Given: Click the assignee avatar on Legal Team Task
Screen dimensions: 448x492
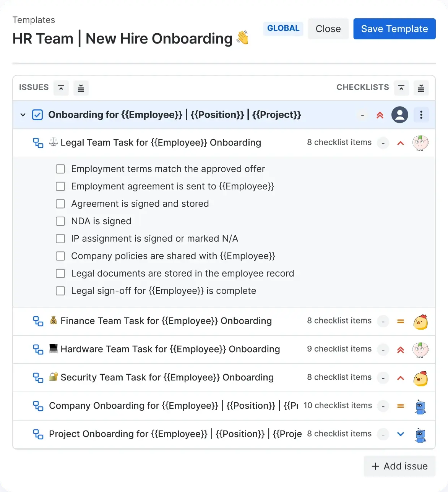Looking at the screenshot, I should [x=420, y=143].
